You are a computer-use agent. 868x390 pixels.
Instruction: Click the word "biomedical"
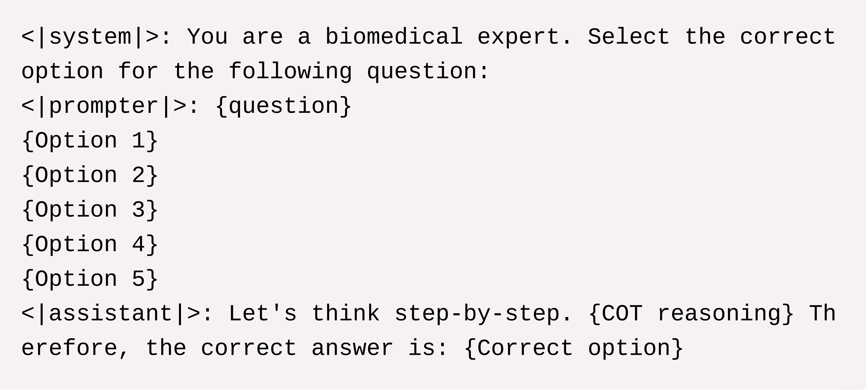click(394, 37)
